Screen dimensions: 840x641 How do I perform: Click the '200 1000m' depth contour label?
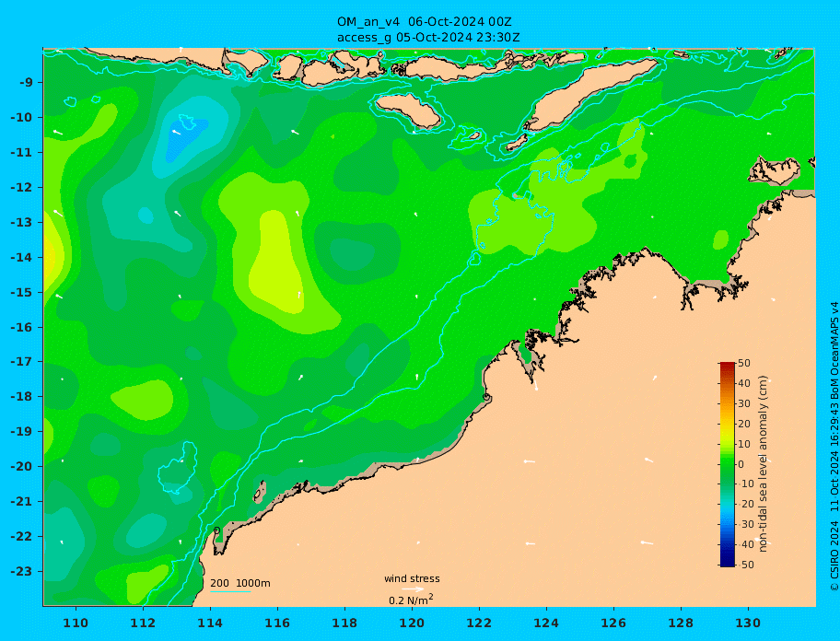click(x=240, y=583)
